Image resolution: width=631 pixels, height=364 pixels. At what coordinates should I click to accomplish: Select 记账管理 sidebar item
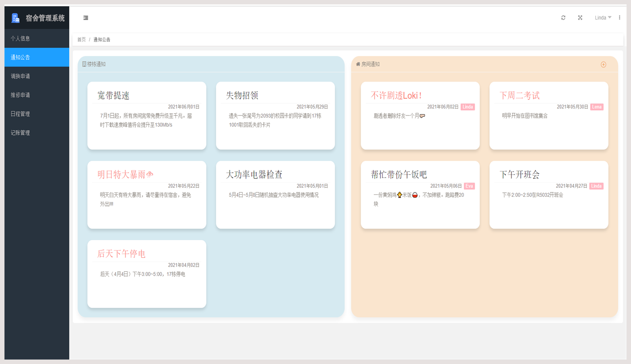[x=20, y=133]
